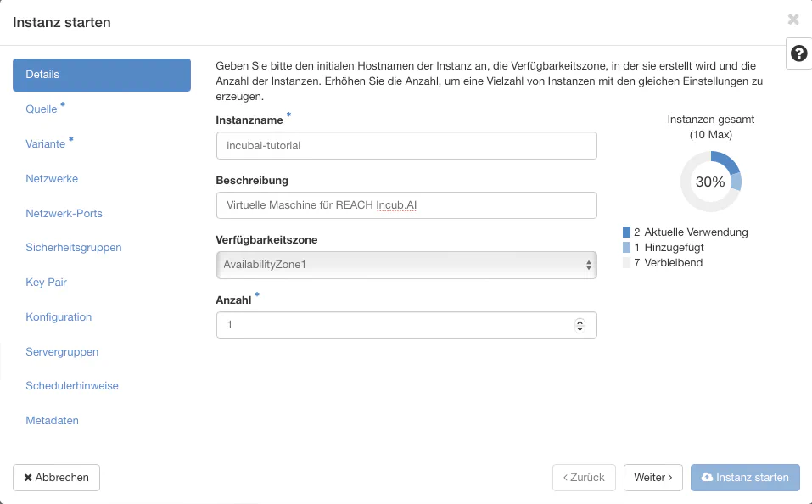Switch to the Metadaten step
The height and width of the screenshot is (504, 812).
(53, 421)
